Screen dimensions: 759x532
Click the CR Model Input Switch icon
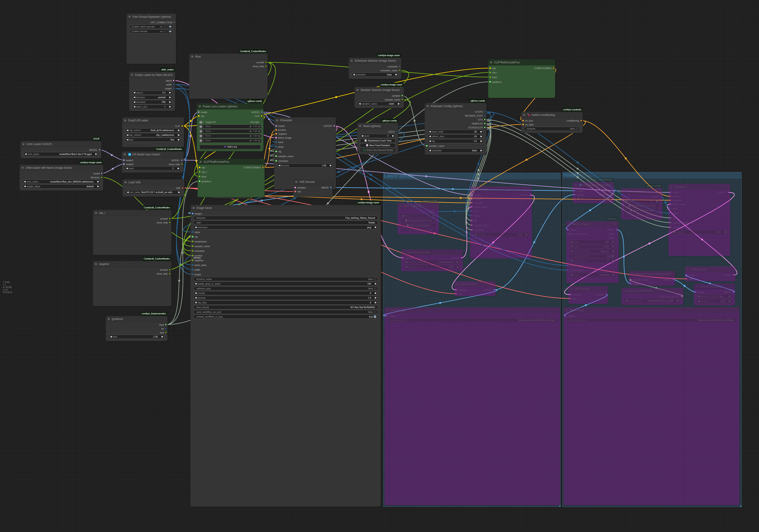[130, 154]
